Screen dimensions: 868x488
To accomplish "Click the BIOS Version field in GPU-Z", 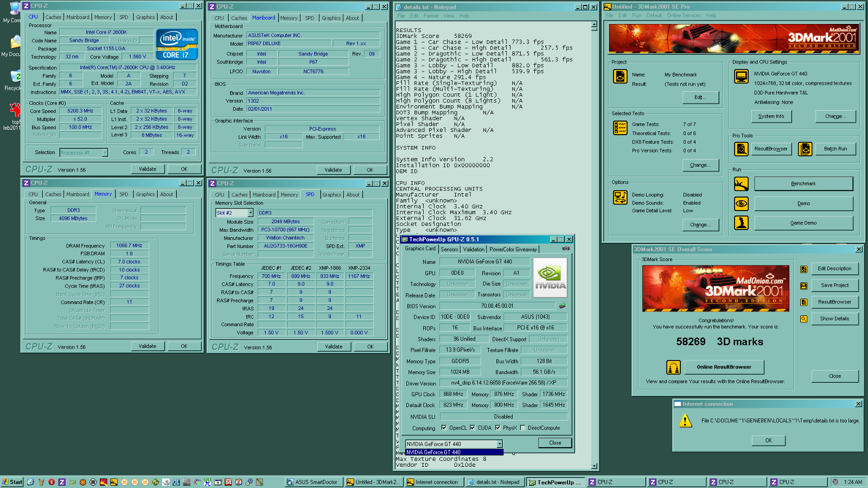I will (x=497, y=306).
